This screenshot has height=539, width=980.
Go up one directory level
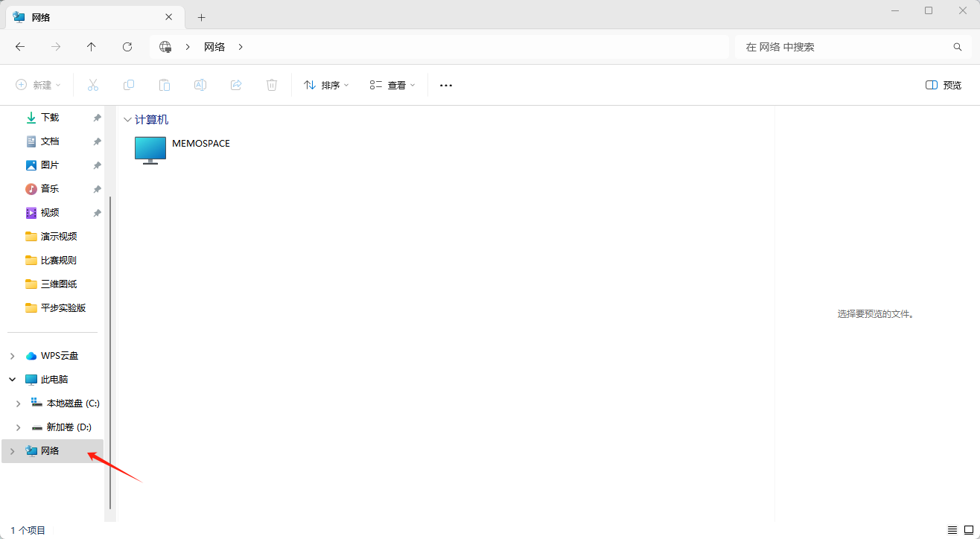[92, 47]
